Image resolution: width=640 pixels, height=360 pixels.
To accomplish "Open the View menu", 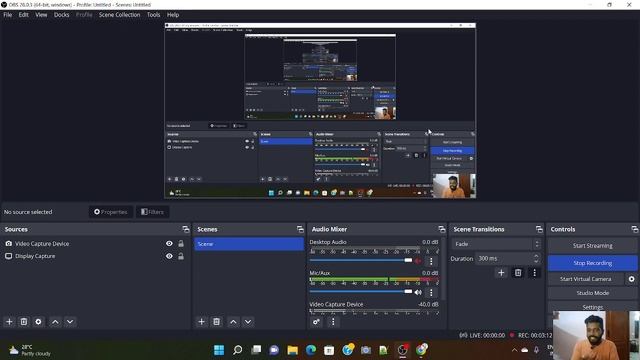I will point(41,15).
